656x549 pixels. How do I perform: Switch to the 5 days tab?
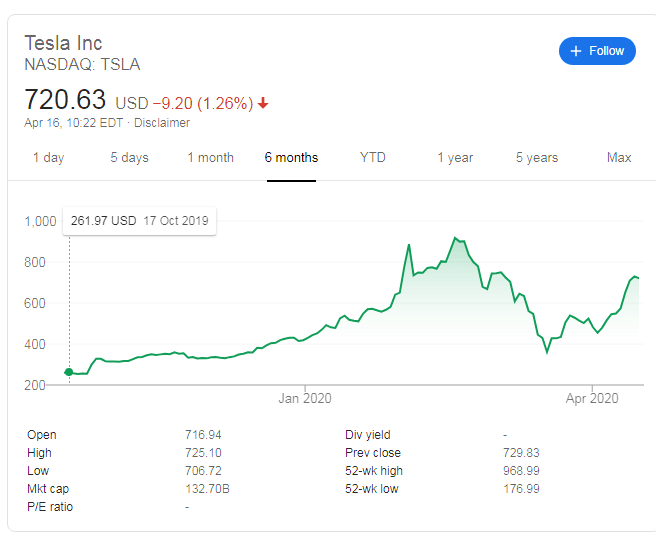[129, 158]
